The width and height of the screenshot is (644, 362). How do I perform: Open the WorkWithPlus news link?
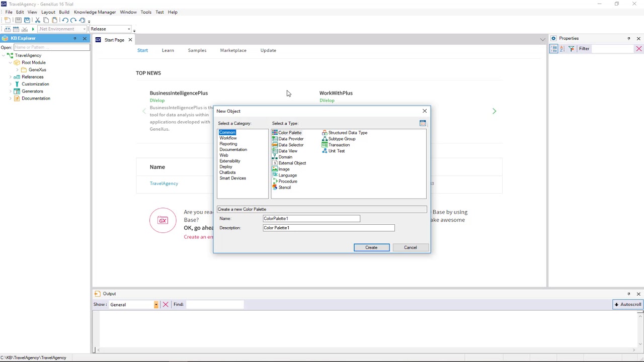pos(336,93)
